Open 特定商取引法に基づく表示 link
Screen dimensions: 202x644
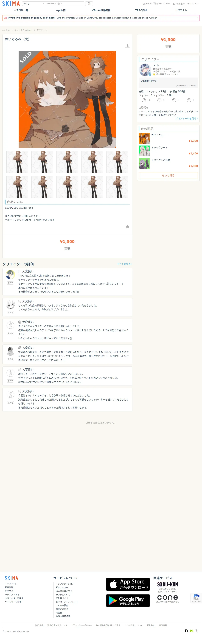(108, 625)
